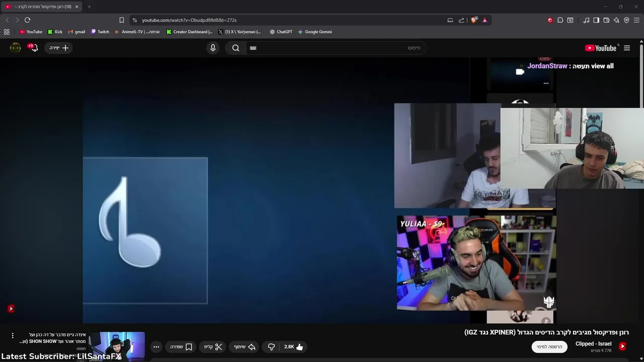This screenshot has width=644, height=362.
Task: Open a new browser tab
Action: (x=89, y=7)
